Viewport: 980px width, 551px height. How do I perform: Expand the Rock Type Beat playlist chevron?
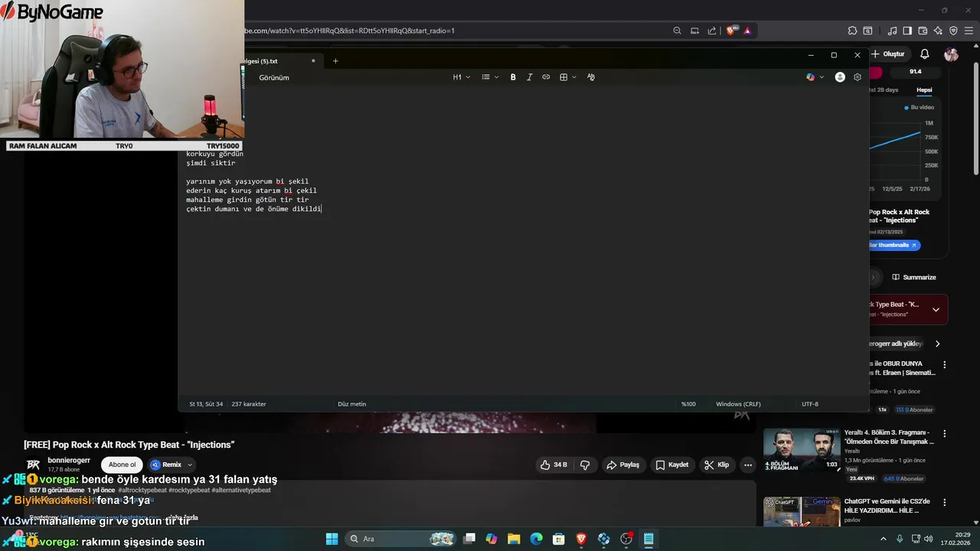(x=936, y=309)
